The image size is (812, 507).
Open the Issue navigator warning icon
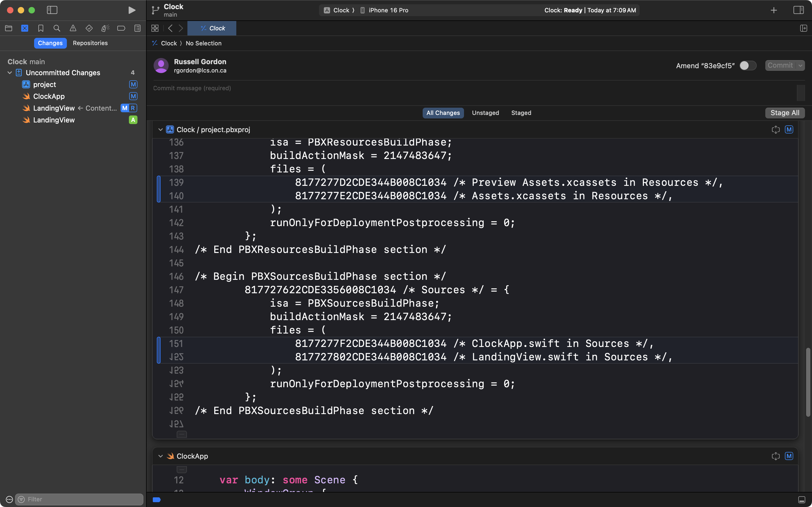pos(73,28)
